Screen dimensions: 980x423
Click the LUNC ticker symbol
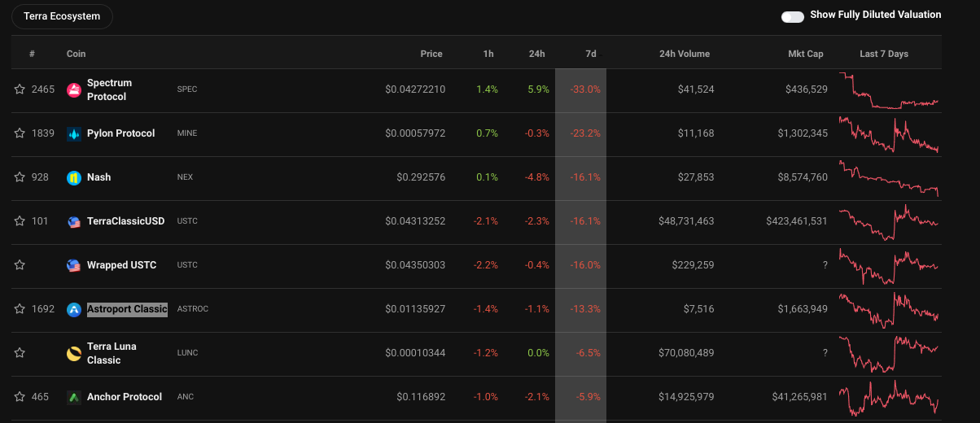[187, 353]
